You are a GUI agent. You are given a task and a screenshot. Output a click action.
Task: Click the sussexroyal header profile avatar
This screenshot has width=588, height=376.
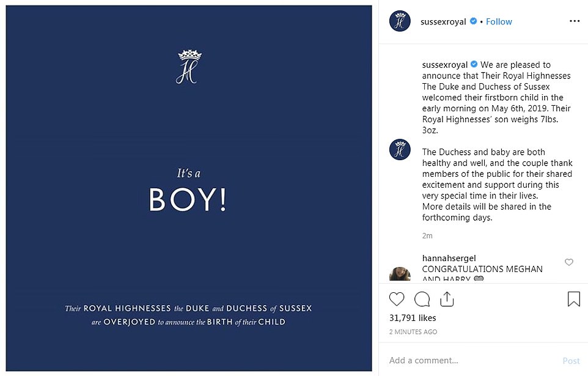click(400, 21)
